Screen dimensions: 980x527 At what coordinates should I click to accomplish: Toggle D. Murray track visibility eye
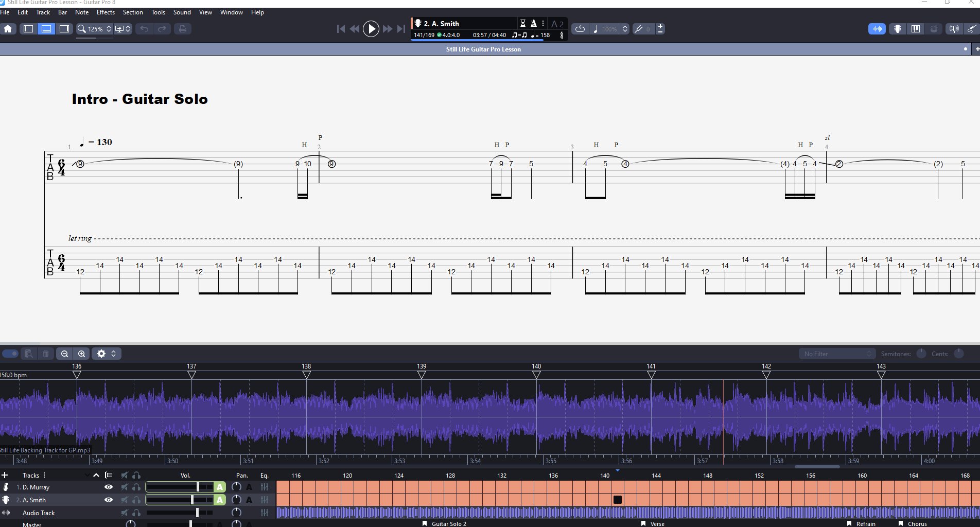click(x=109, y=487)
